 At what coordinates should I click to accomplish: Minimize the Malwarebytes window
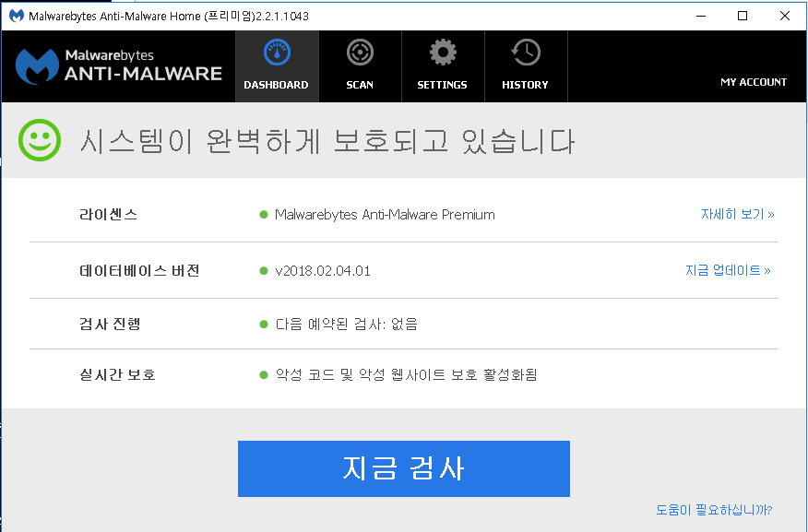pyautogui.click(x=701, y=16)
